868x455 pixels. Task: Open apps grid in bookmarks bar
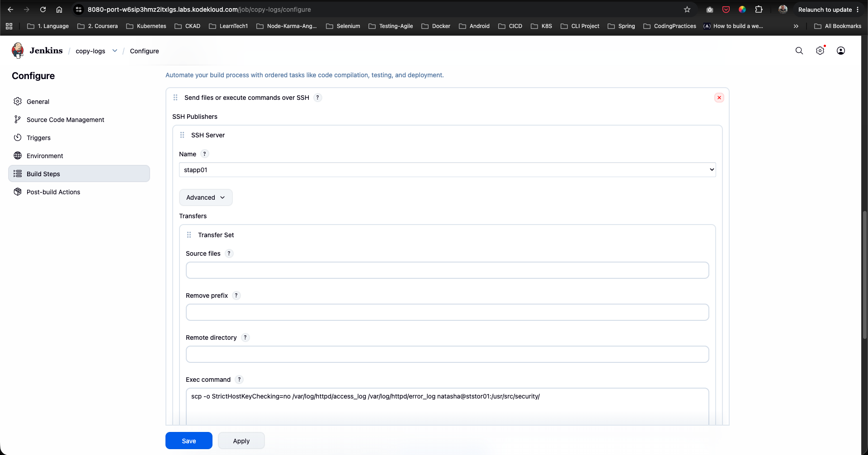(x=9, y=26)
